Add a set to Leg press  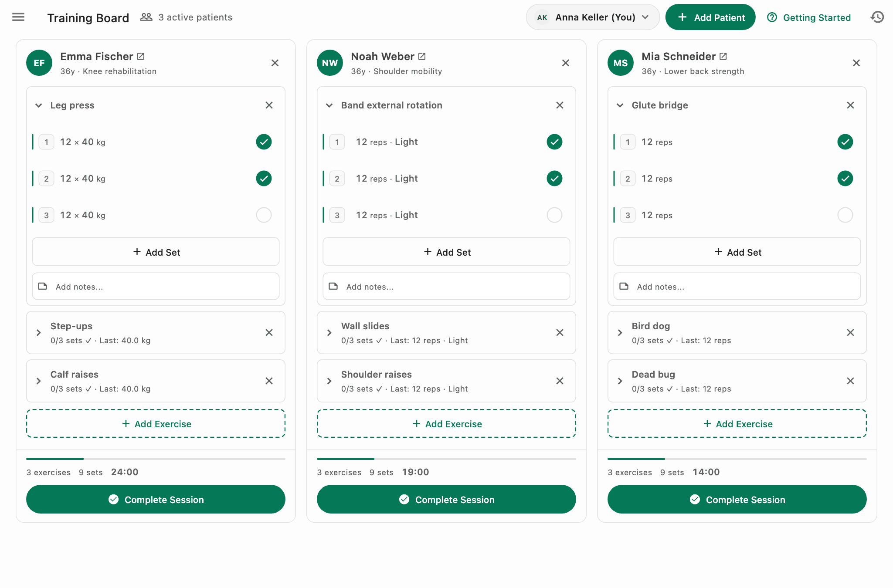[x=156, y=252]
